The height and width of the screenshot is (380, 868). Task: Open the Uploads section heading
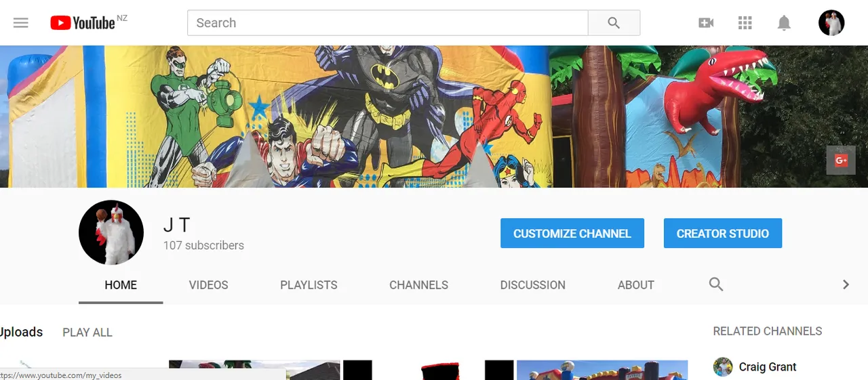[x=21, y=332]
